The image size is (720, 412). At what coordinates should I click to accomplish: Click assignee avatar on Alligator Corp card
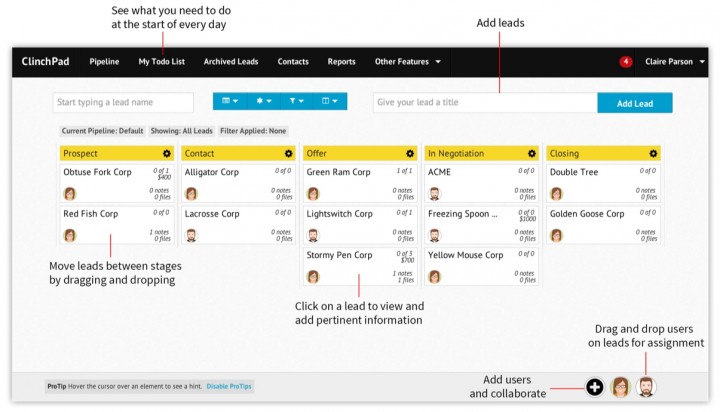191,194
